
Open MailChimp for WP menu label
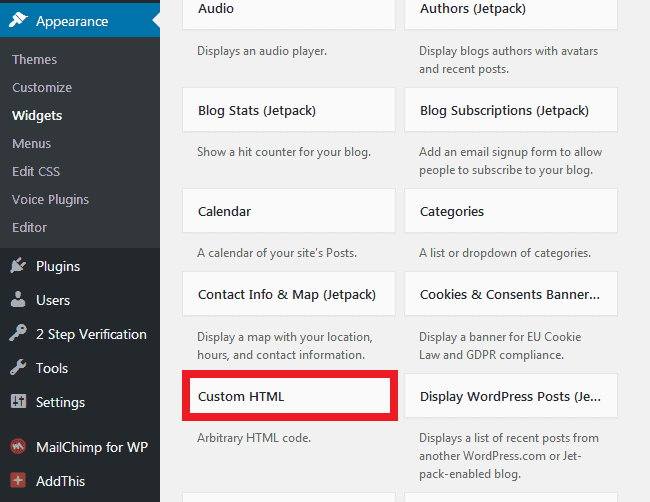[x=92, y=447]
